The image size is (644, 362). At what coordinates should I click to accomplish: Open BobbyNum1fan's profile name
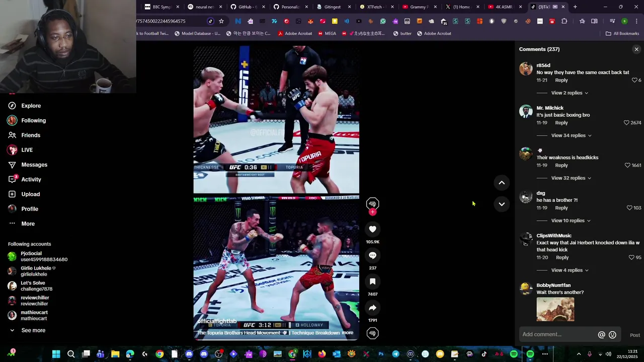coord(553,286)
